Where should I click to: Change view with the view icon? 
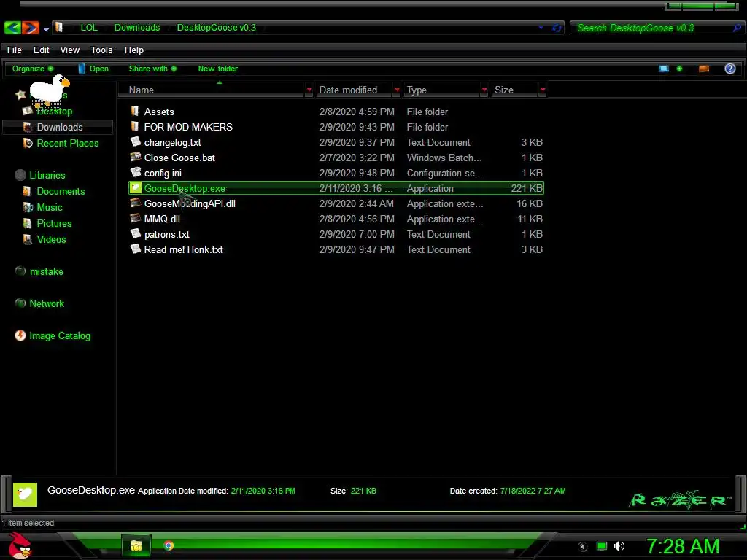663,69
